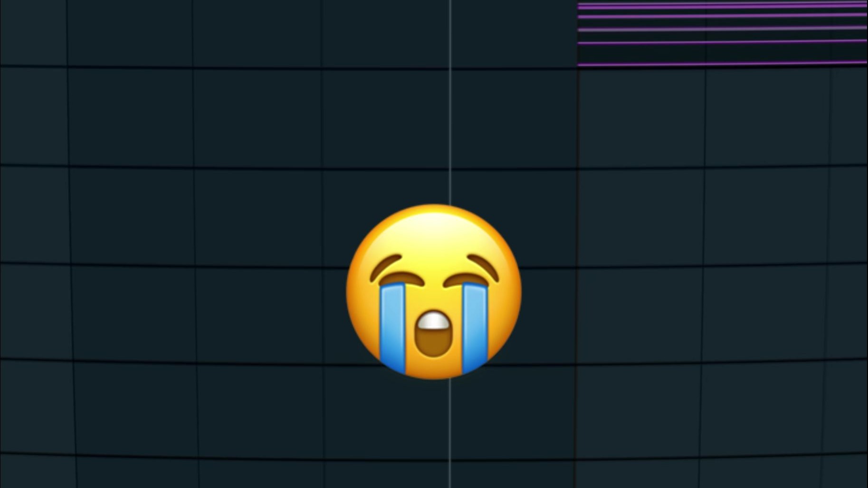The image size is (868, 488).
Task: Click the white playhead line above the emoji
Action: (450, 102)
